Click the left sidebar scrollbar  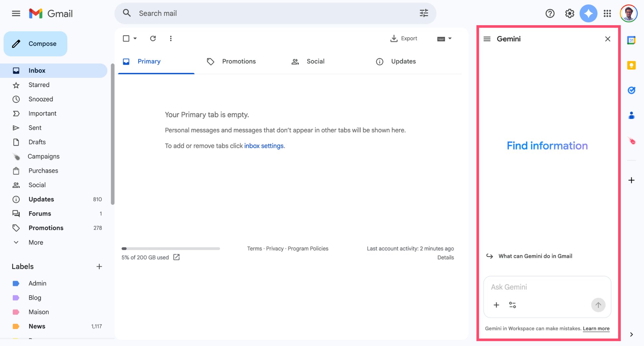click(x=113, y=134)
